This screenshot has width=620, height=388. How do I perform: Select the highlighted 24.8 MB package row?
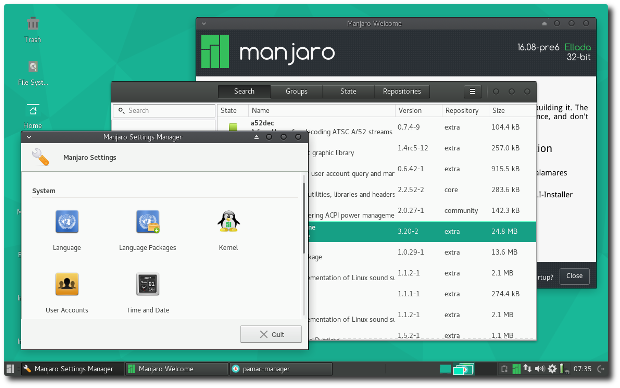coord(422,232)
